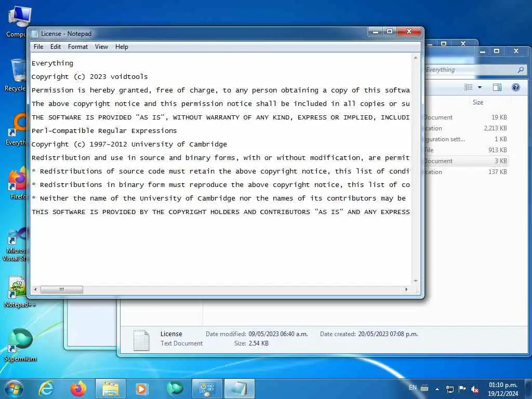Click the Date modified value in details pane
Screen dimensions: 532x399
(278, 334)
